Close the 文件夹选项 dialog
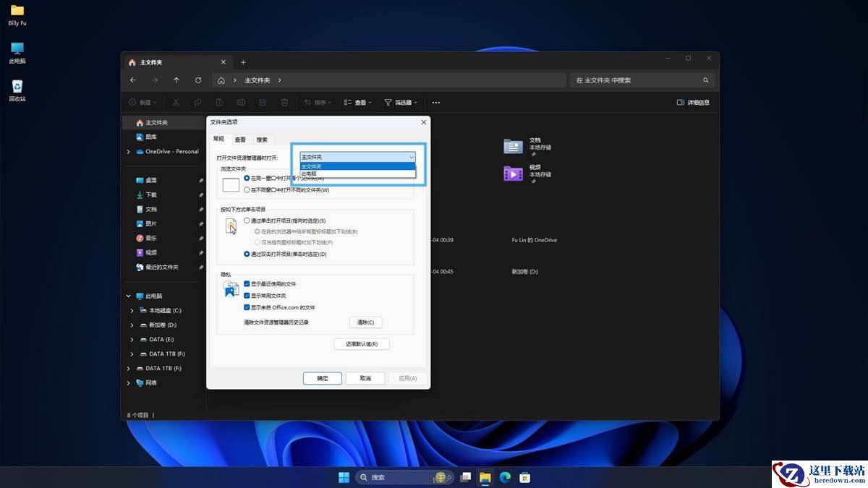Viewport: 868px width, 488px height. point(424,122)
